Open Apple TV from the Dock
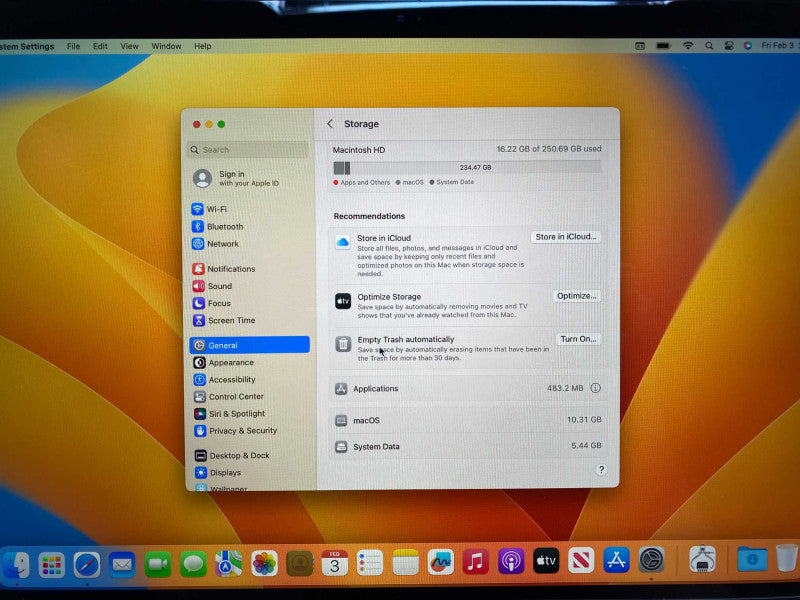 coord(546,561)
